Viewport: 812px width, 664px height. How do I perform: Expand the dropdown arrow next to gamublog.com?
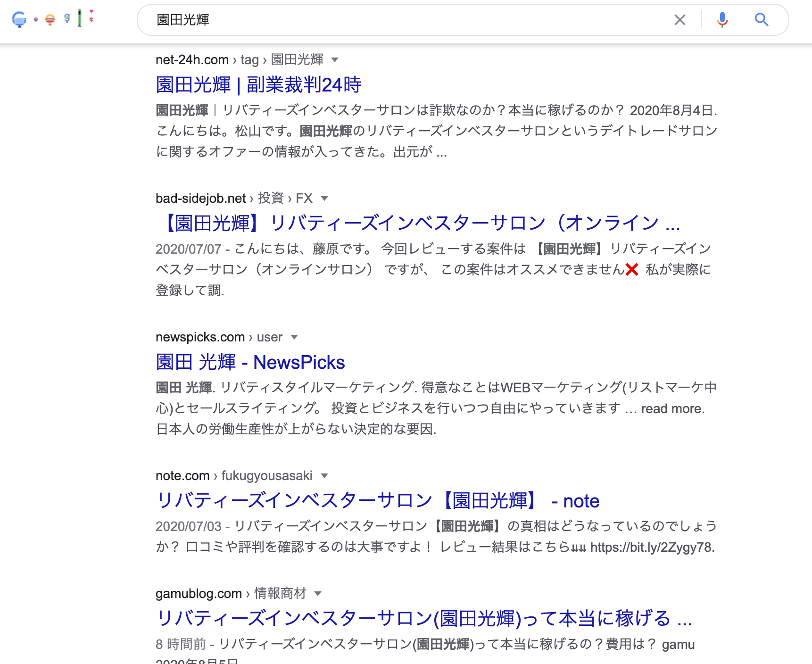tap(318, 594)
